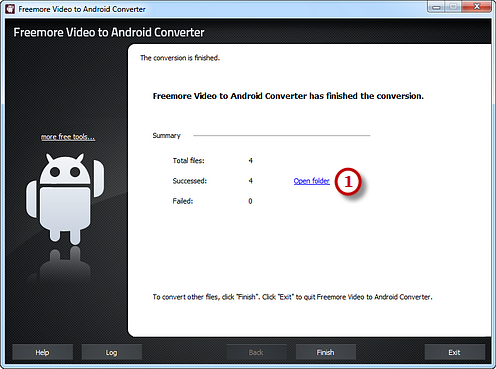496x369 pixels.
Task: Click the bold conversion finished heading
Action: 288,96
